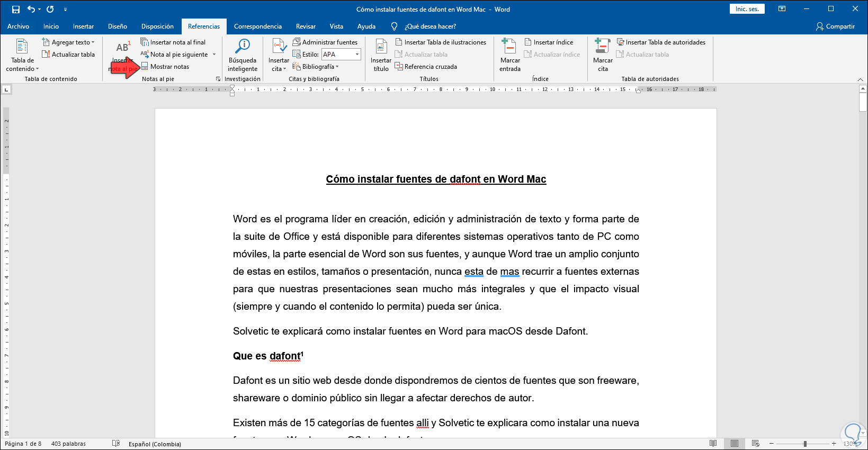Image resolution: width=868 pixels, height=450 pixels.
Task: Click the zoom slider handle
Action: [805, 444]
